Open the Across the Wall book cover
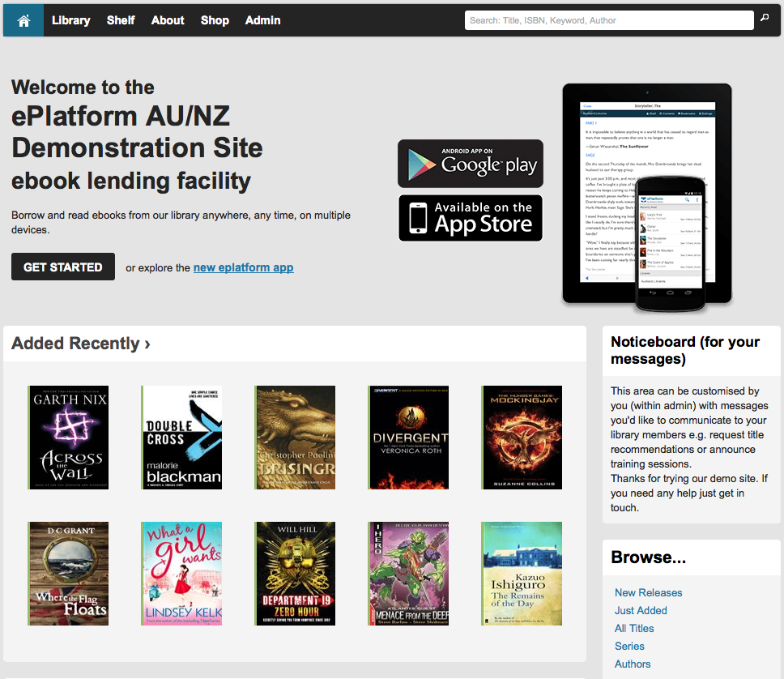The width and height of the screenshot is (784, 679). tap(68, 438)
